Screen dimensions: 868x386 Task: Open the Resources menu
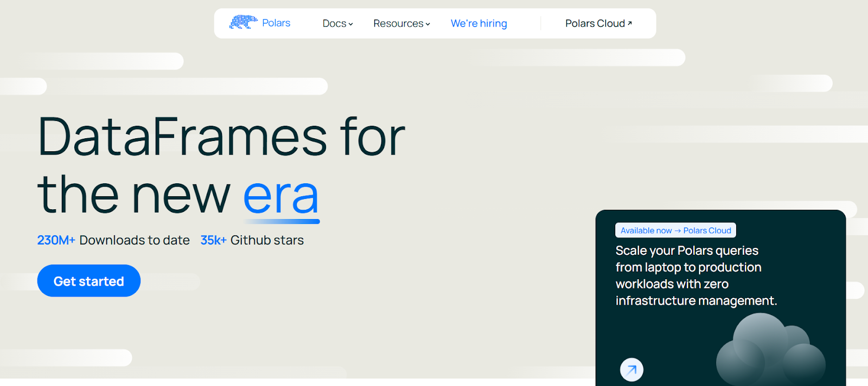click(398, 24)
